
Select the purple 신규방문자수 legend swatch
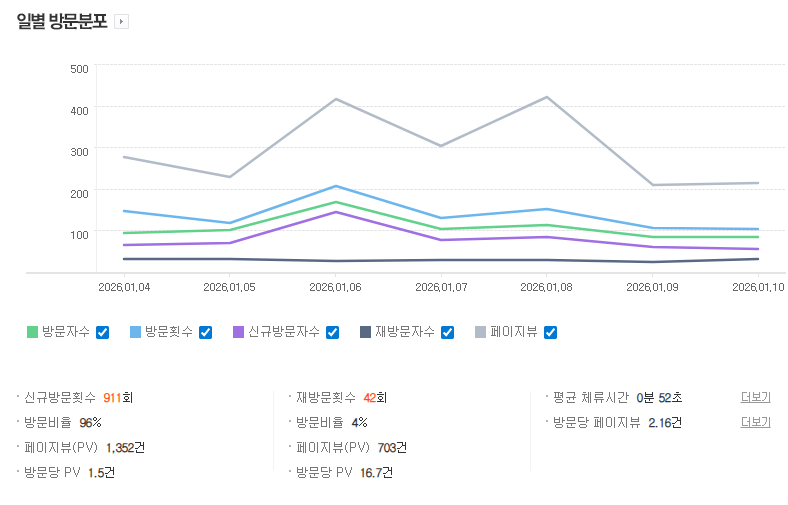[238, 332]
